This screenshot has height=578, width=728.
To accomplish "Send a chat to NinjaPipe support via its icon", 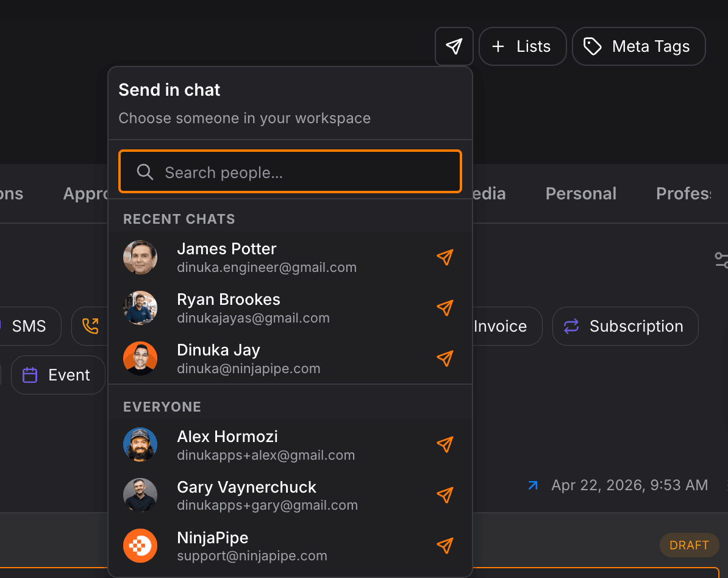I will point(444,546).
